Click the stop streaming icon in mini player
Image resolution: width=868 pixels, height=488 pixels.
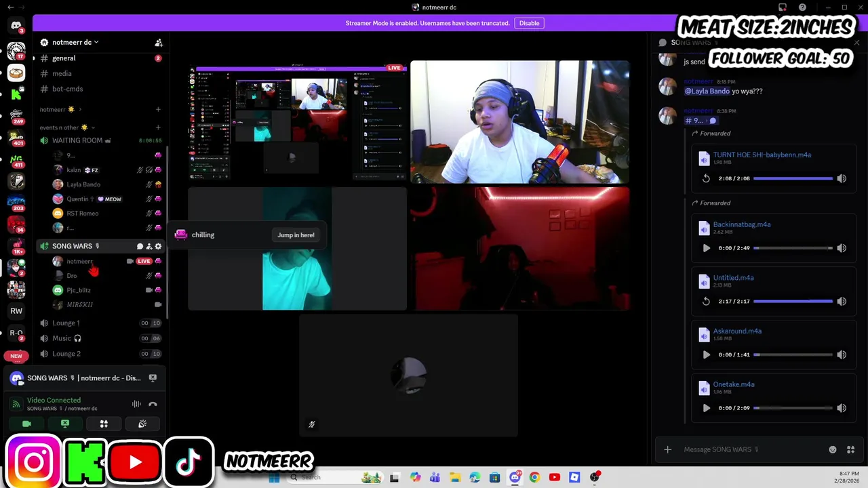pyautogui.click(x=153, y=378)
